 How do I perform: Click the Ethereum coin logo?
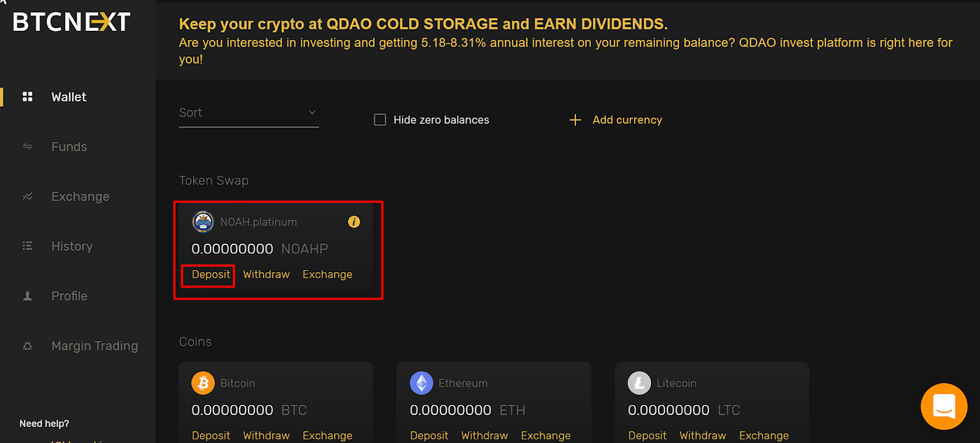pyautogui.click(x=421, y=383)
